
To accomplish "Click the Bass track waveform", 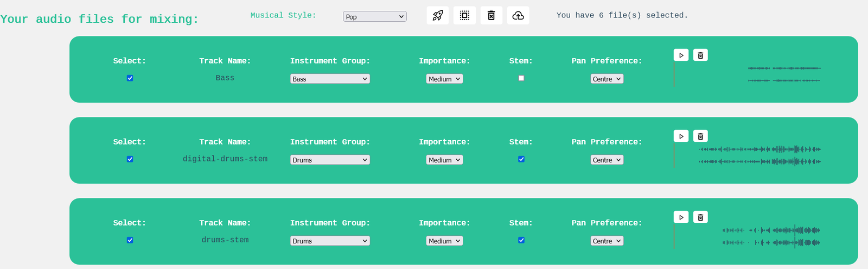I will coord(748,74).
